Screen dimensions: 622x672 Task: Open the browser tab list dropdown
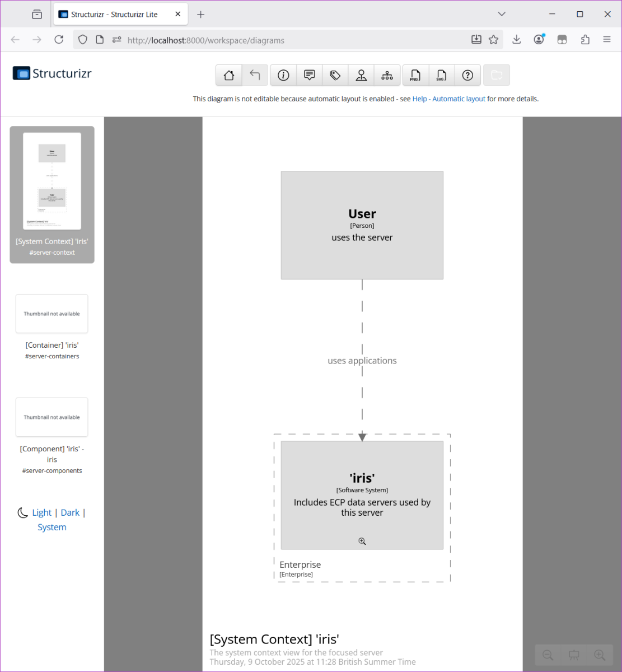tap(502, 14)
